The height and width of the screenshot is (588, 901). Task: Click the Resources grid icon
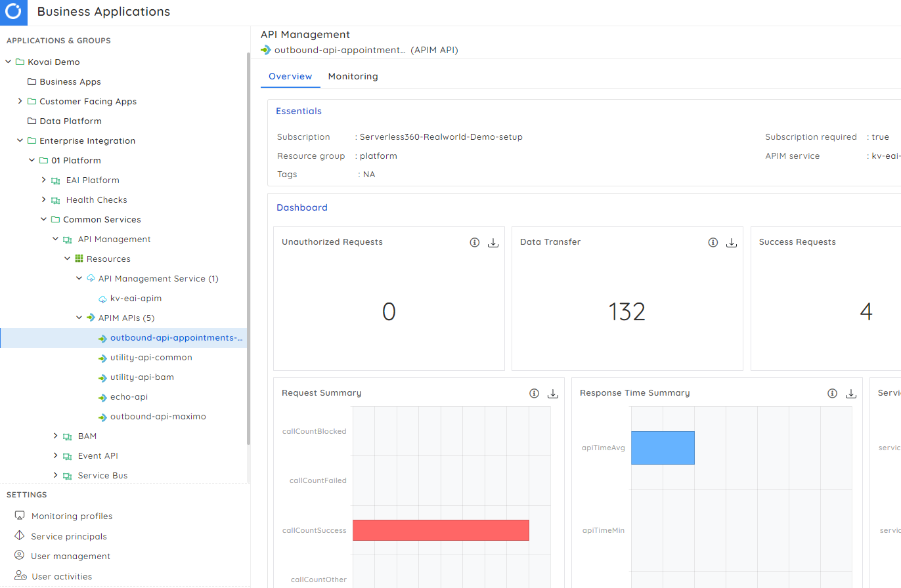[x=79, y=259]
